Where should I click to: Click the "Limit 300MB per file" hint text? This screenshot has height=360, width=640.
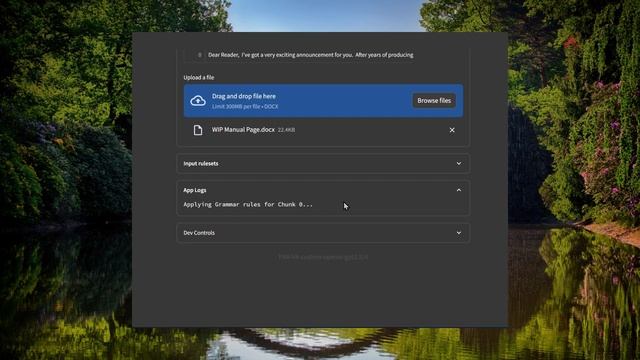coord(245,107)
